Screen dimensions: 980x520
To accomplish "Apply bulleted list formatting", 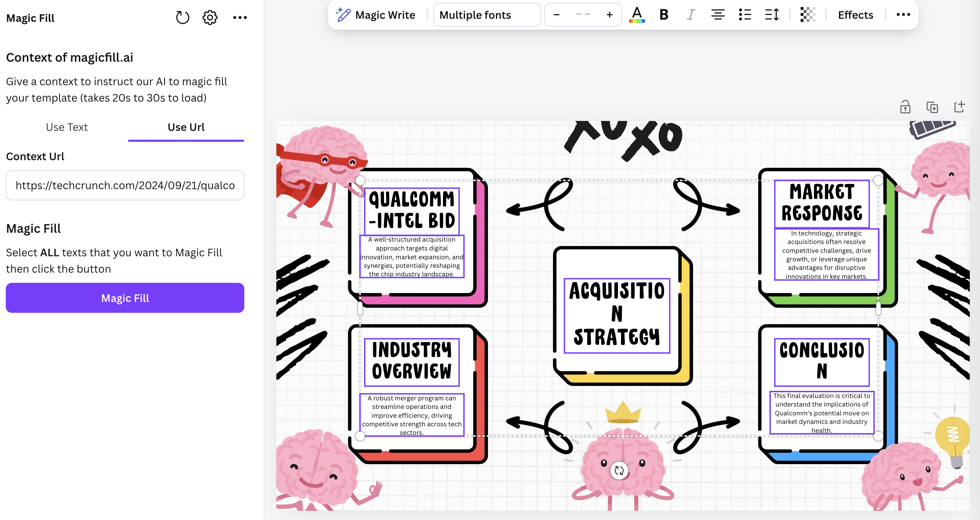I will pyautogui.click(x=745, y=15).
